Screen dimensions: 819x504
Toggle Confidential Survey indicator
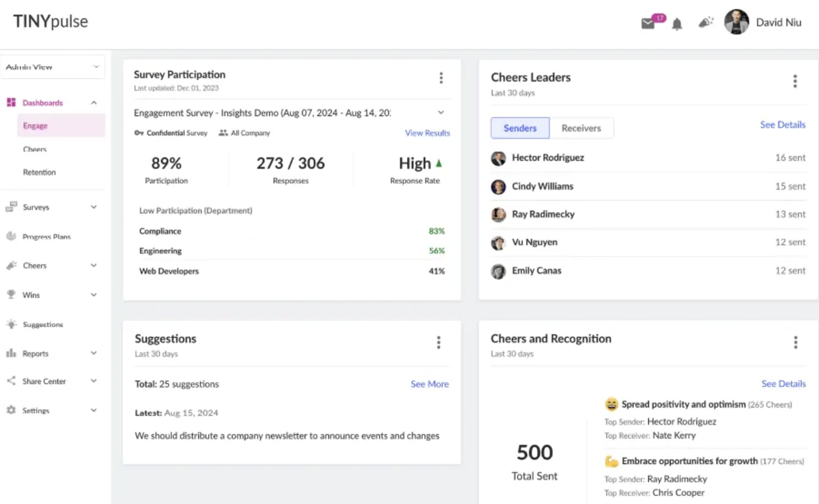(x=171, y=133)
